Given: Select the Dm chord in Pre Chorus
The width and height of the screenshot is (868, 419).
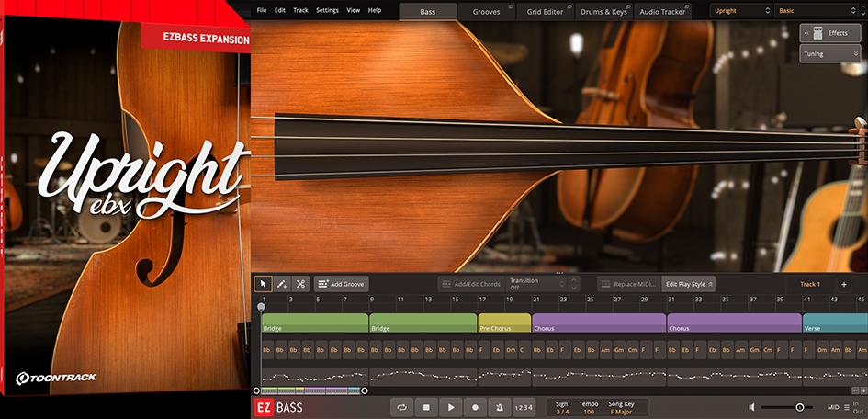Looking at the screenshot, I should [x=511, y=350].
